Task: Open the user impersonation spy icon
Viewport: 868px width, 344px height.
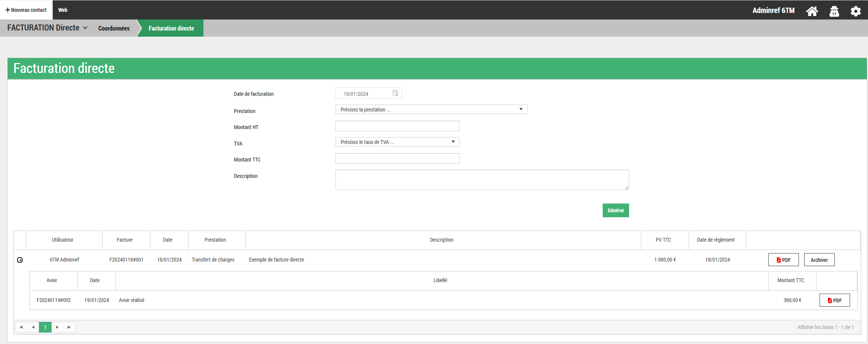Action: click(834, 11)
